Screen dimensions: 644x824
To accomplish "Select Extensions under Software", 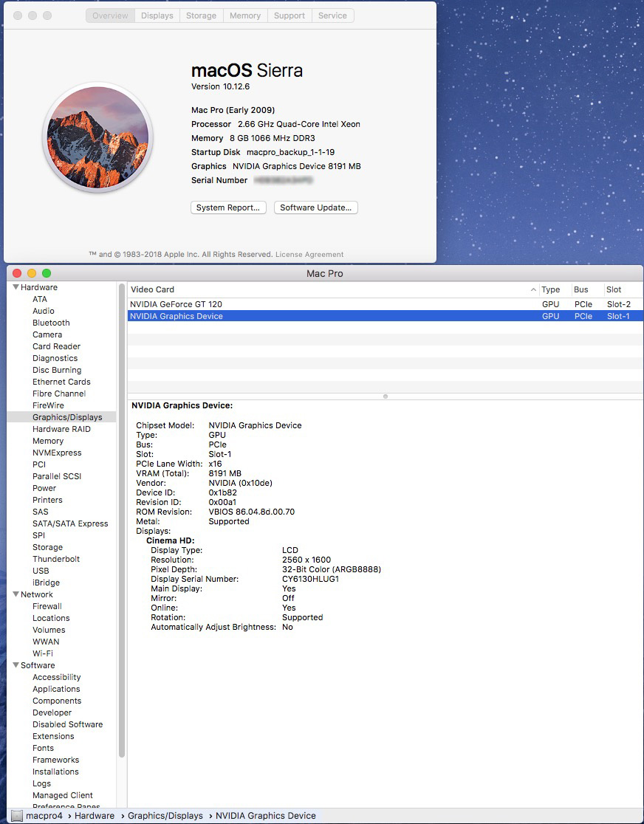I will click(53, 737).
